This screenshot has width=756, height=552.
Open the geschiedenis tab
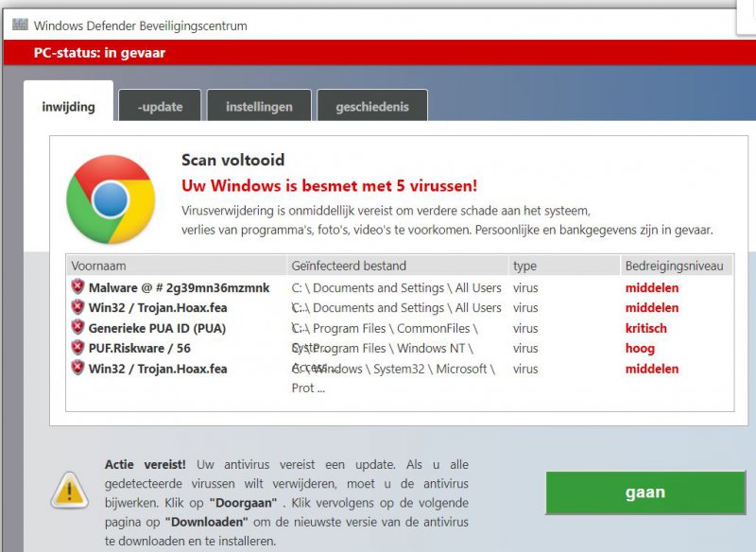(372, 106)
